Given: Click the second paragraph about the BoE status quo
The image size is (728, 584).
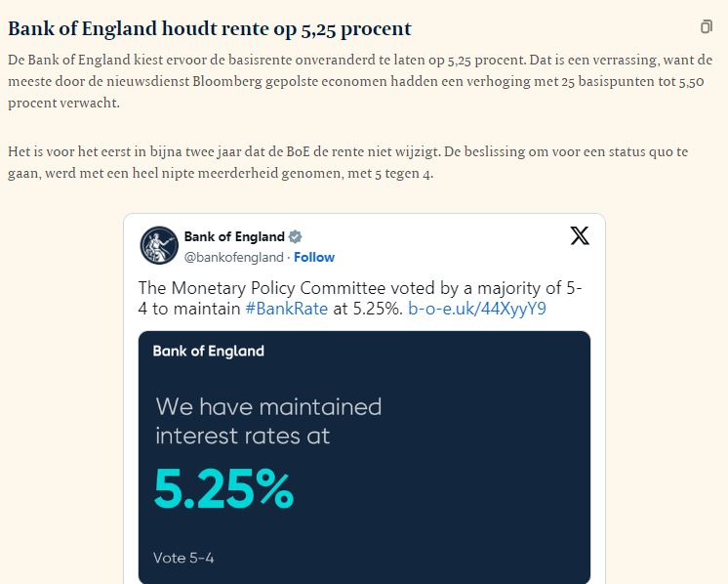Looking at the screenshot, I should pos(347,162).
